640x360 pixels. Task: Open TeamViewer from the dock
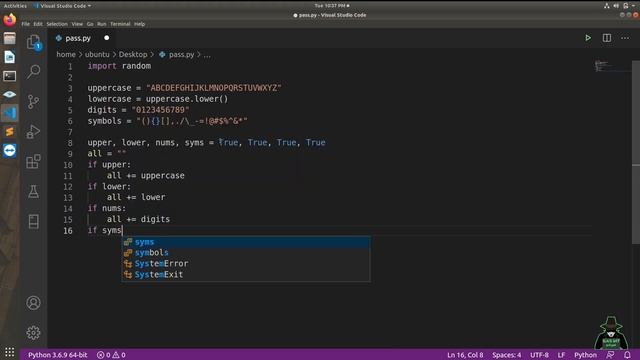9,150
